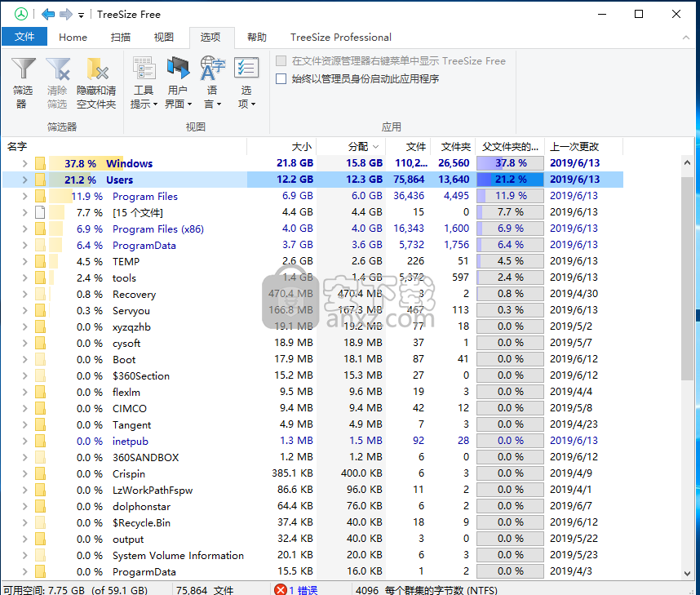This screenshot has width=700, height=595.
Task: Click the vertical scrollbar thumb
Action: pyautogui.click(x=687, y=278)
